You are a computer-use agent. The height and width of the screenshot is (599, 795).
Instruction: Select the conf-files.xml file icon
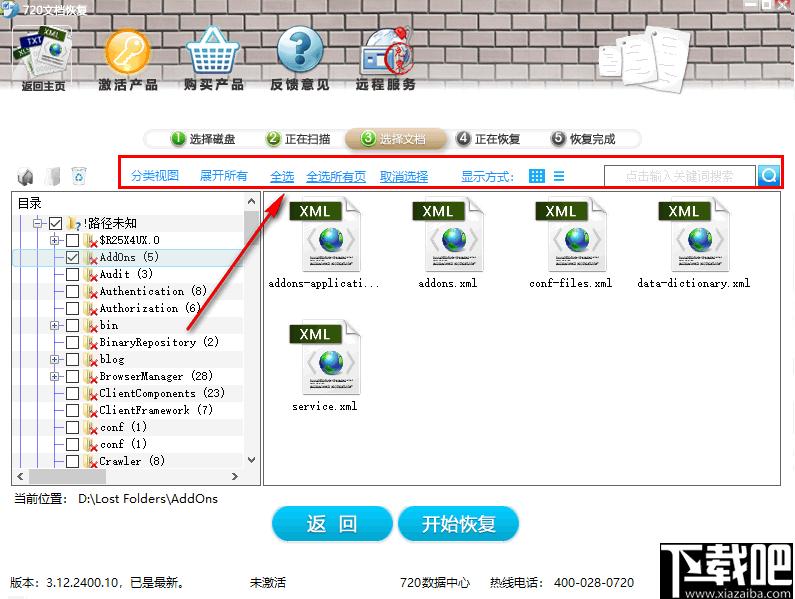[x=571, y=234]
